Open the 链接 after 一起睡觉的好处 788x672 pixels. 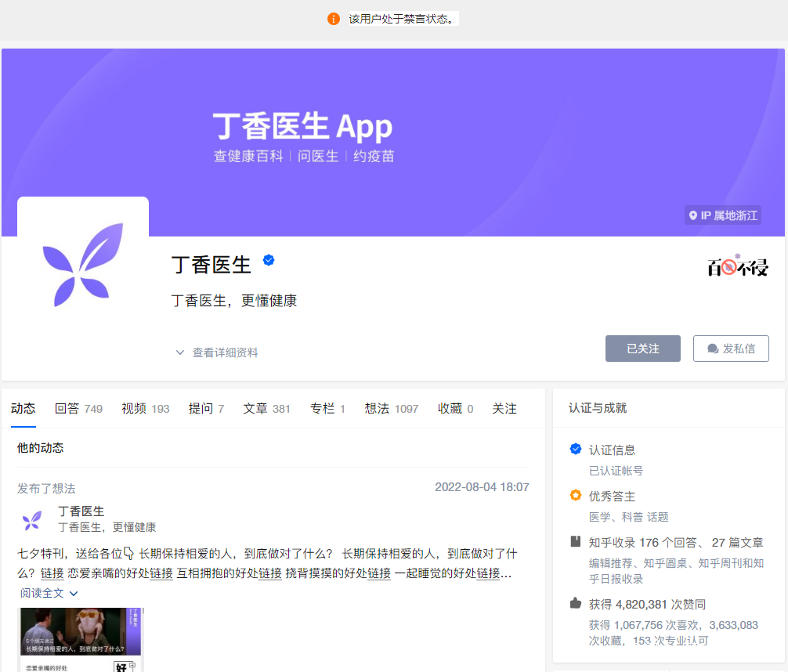tap(488, 573)
